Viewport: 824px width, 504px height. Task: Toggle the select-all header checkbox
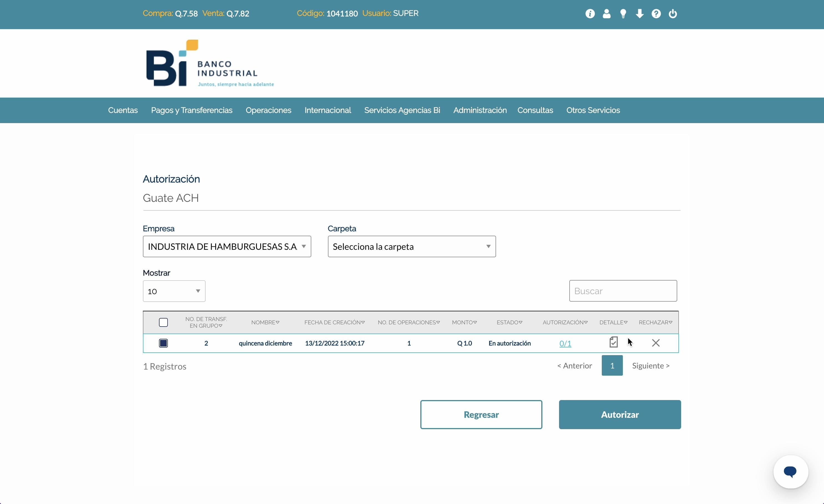tap(163, 322)
